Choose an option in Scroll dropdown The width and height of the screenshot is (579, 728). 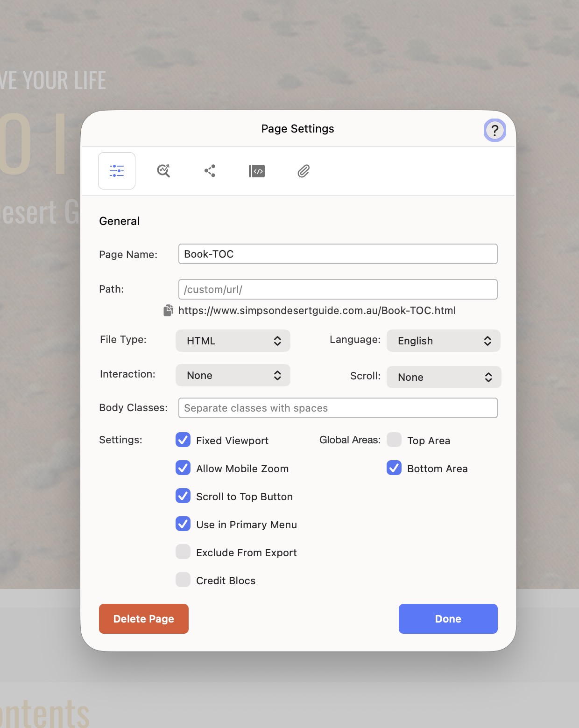coord(444,377)
